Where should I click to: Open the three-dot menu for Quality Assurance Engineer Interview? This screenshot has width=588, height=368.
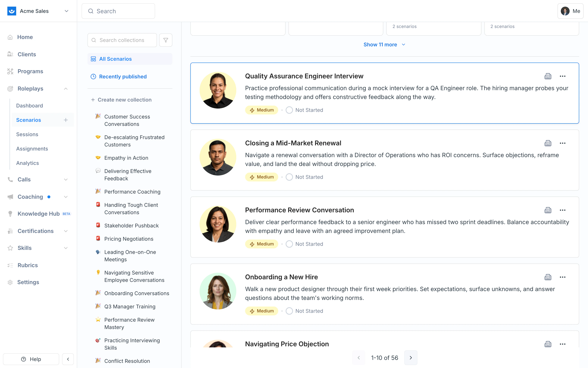pyautogui.click(x=562, y=76)
